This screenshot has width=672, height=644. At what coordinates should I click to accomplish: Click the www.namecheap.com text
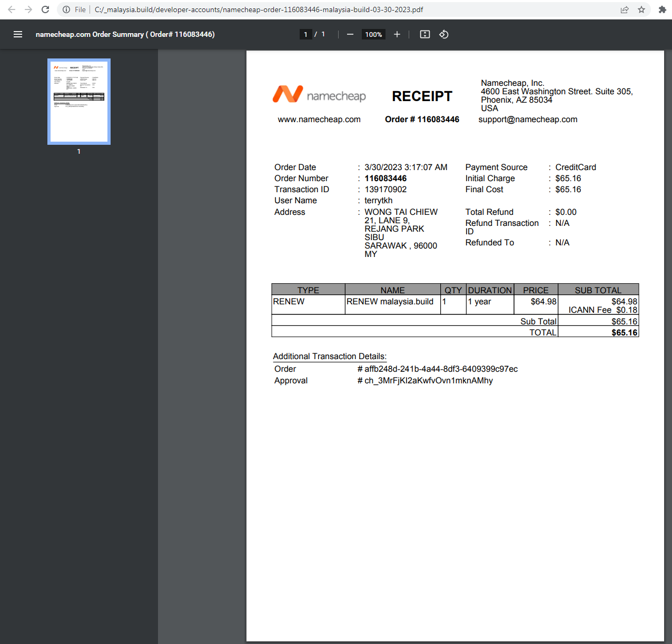[x=319, y=120]
